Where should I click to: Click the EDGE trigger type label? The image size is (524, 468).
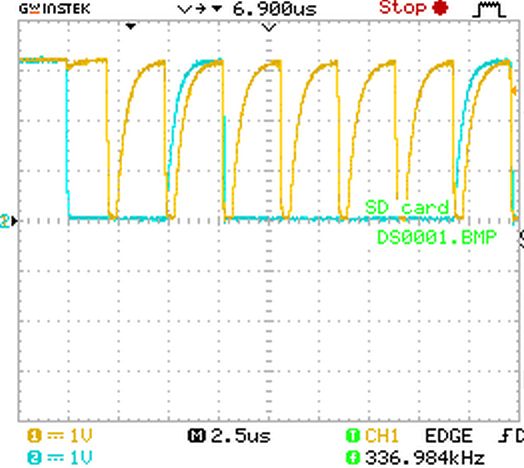449,436
